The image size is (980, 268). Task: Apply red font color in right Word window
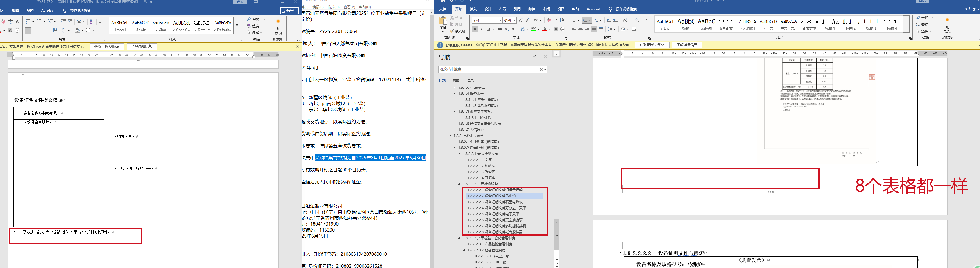point(545,29)
